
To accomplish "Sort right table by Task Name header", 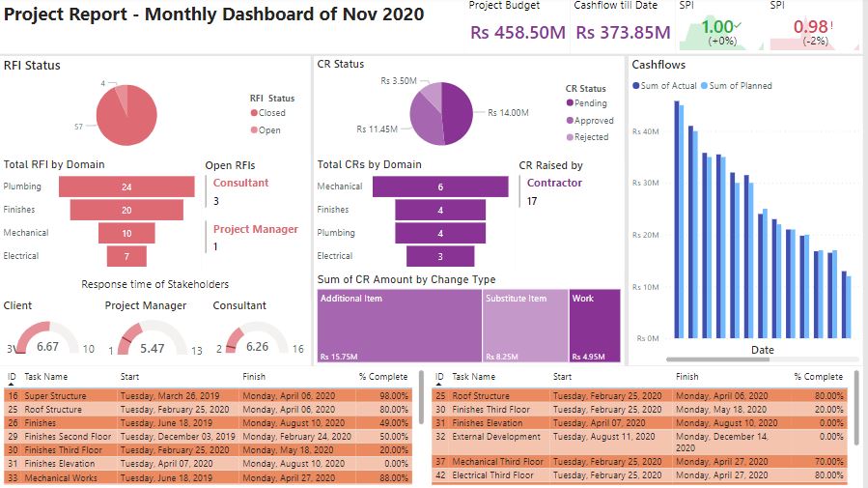I will click(x=476, y=377).
